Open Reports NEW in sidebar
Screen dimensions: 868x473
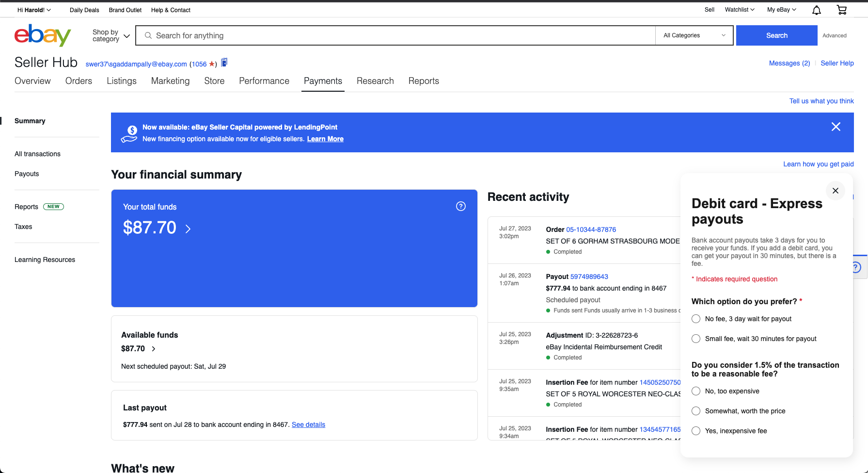coord(39,207)
